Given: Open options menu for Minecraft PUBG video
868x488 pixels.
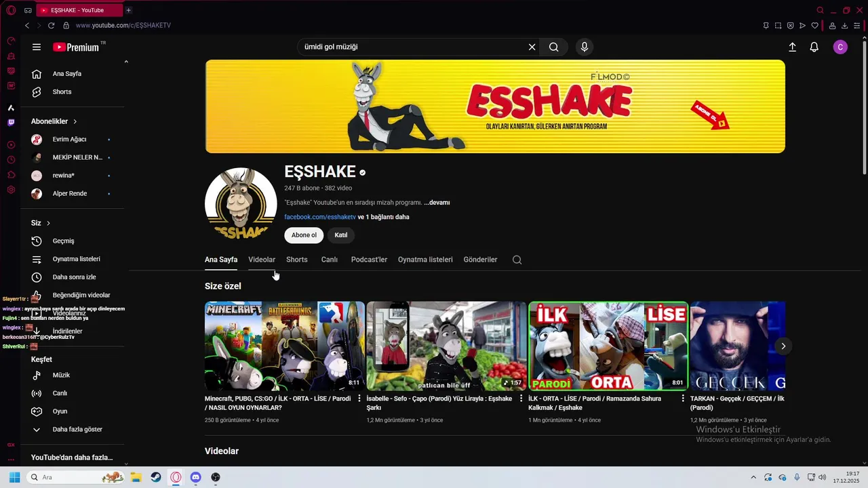Looking at the screenshot, I should pos(359,399).
